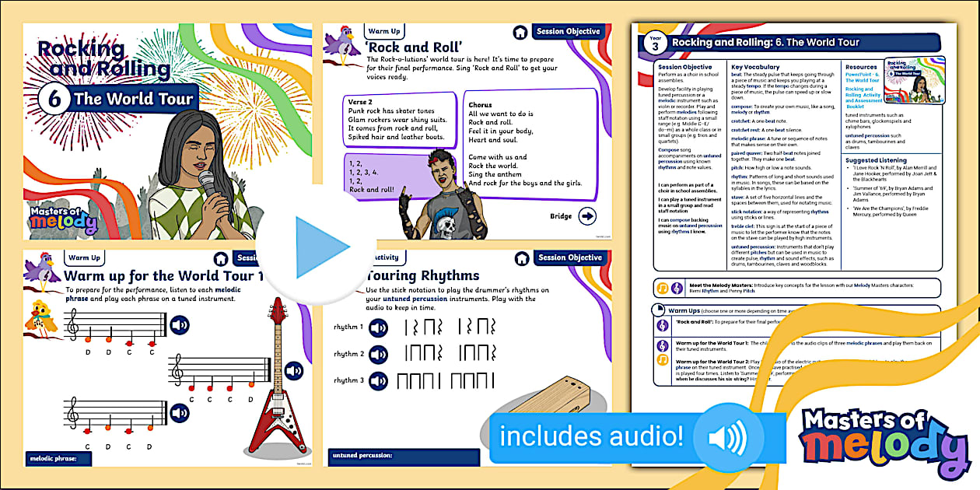980x490 pixels.
Task: Open Session Objective on 'Rock and Roll' slide
Action: [x=568, y=32]
